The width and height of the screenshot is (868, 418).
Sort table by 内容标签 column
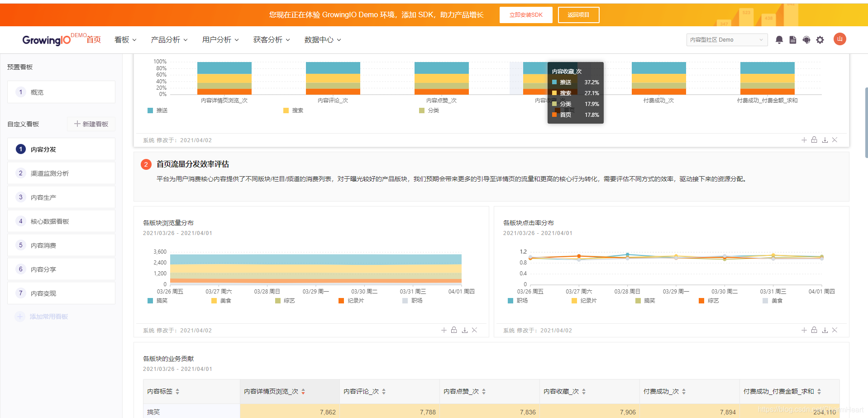pos(177,391)
